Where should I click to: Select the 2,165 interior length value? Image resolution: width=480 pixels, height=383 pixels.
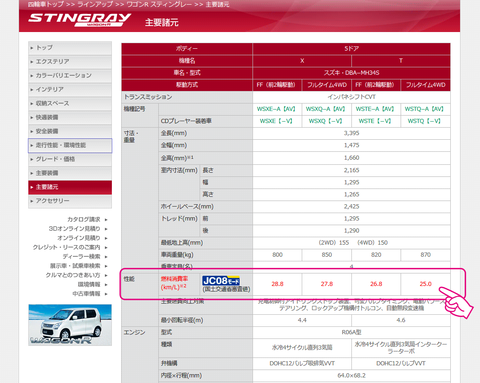coord(351,170)
